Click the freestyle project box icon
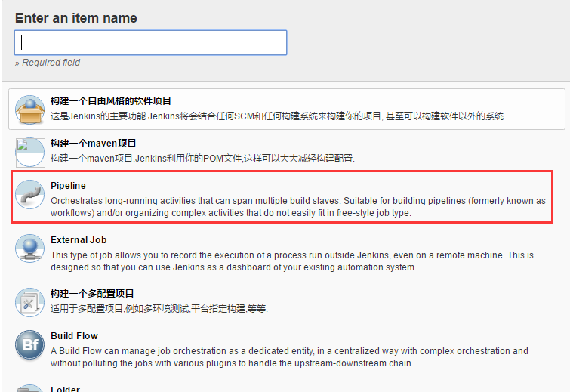The width and height of the screenshot is (570, 392). click(29, 110)
